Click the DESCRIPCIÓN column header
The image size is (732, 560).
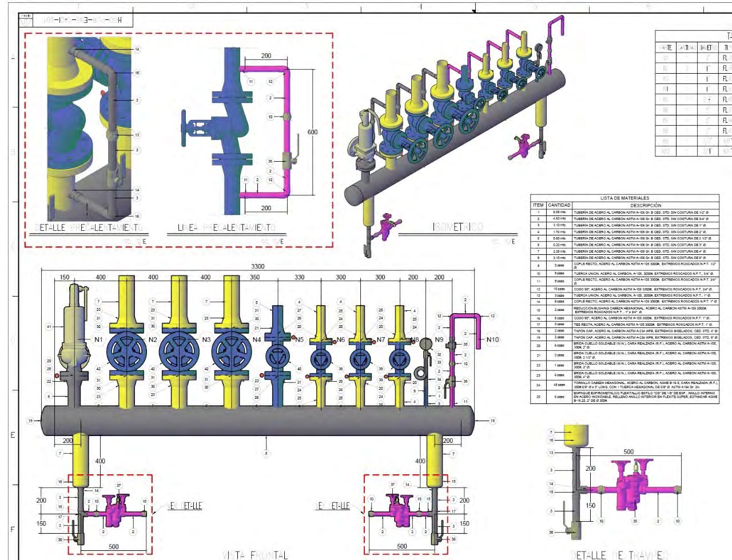click(646, 205)
